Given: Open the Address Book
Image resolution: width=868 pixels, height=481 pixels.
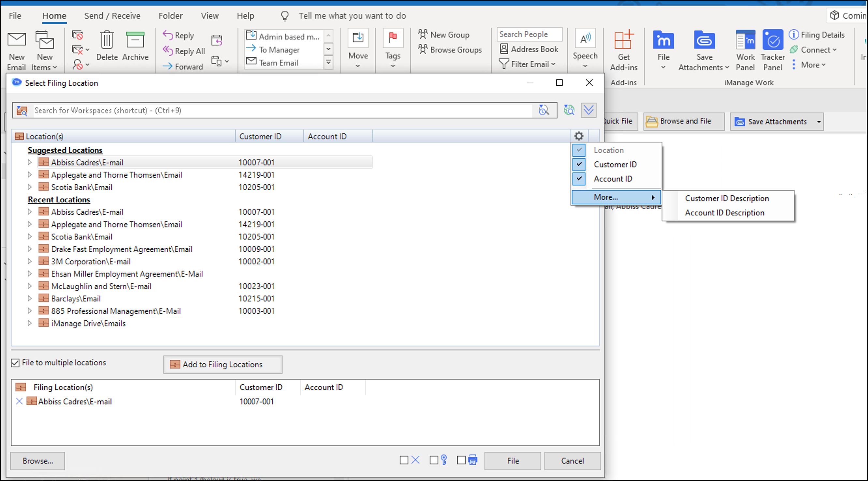Looking at the screenshot, I should (x=529, y=49).
